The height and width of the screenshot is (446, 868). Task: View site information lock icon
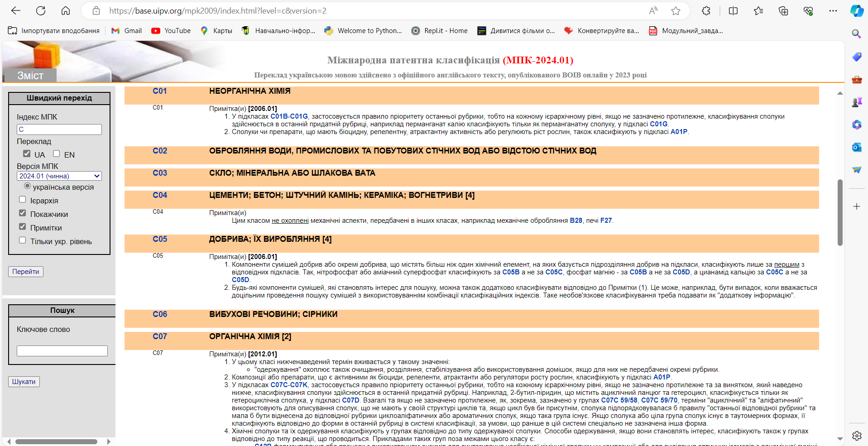pyautogui.click(x=96, y=11)
